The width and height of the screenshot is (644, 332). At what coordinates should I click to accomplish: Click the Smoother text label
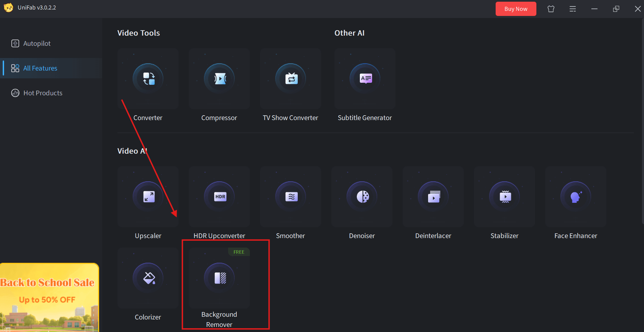pyautogui.click(x=290, y=236)
